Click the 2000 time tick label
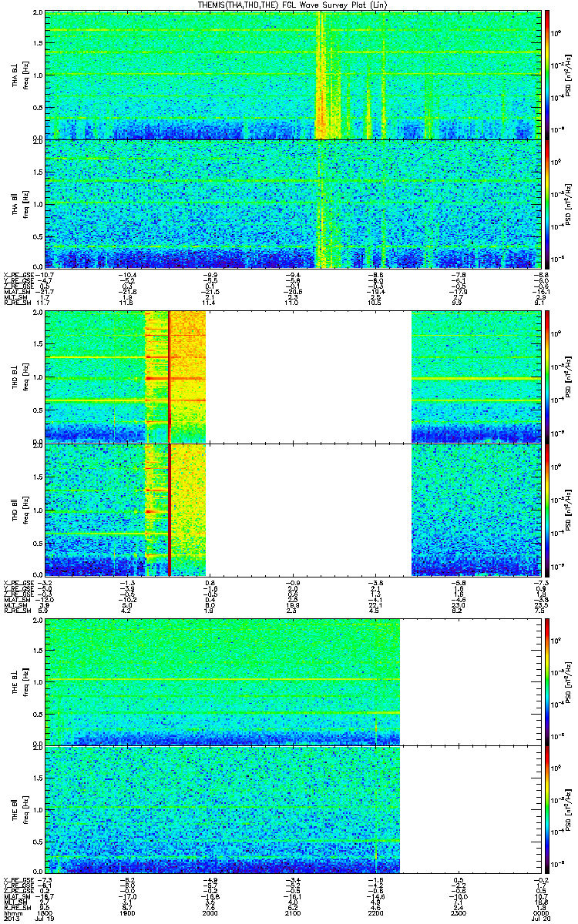The height and width of the screenshot is (924, 578). 210,914
